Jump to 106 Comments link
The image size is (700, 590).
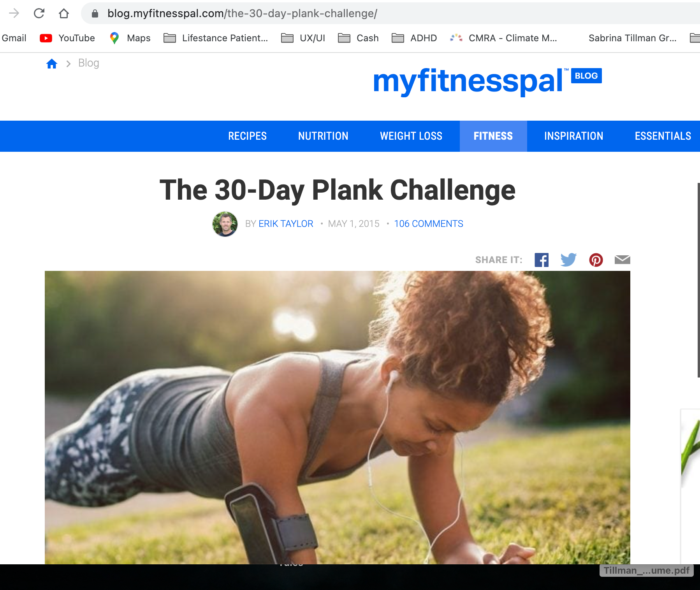[429, 224]
